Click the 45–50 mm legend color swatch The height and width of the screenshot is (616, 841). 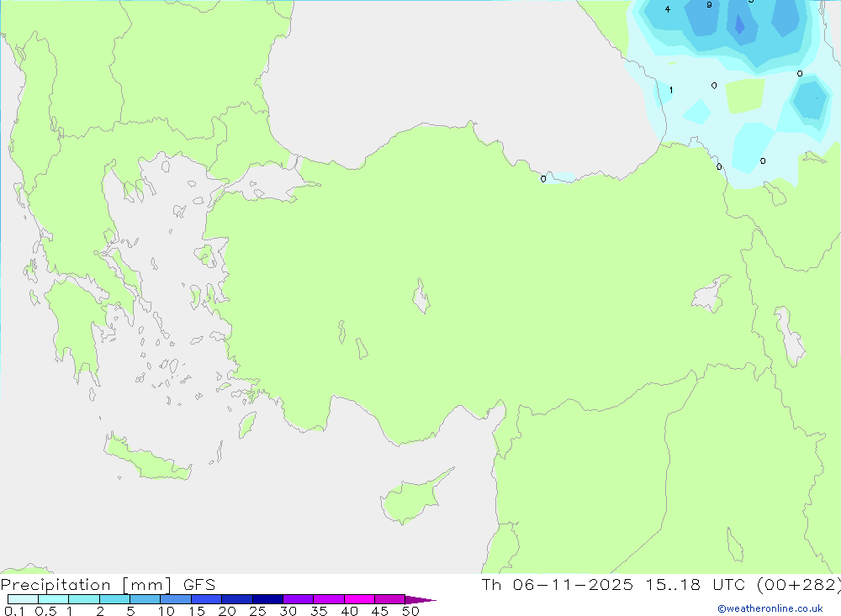(x=390, y=599)
